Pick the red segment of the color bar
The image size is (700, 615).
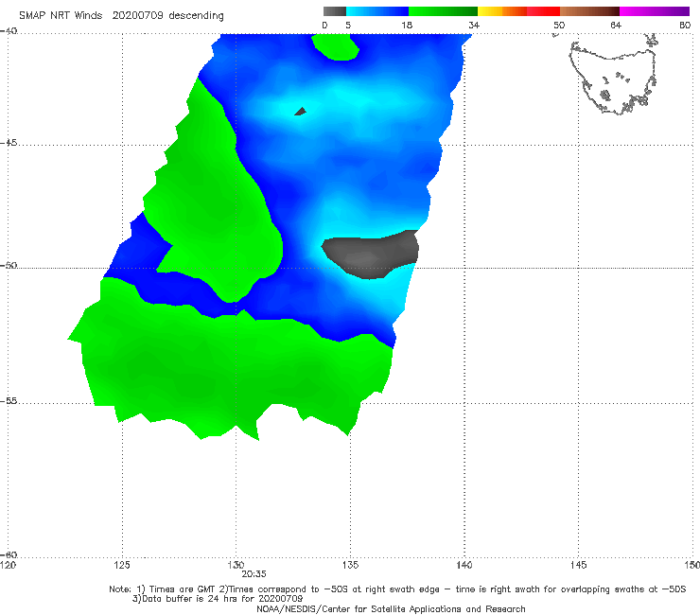(543, 11)
